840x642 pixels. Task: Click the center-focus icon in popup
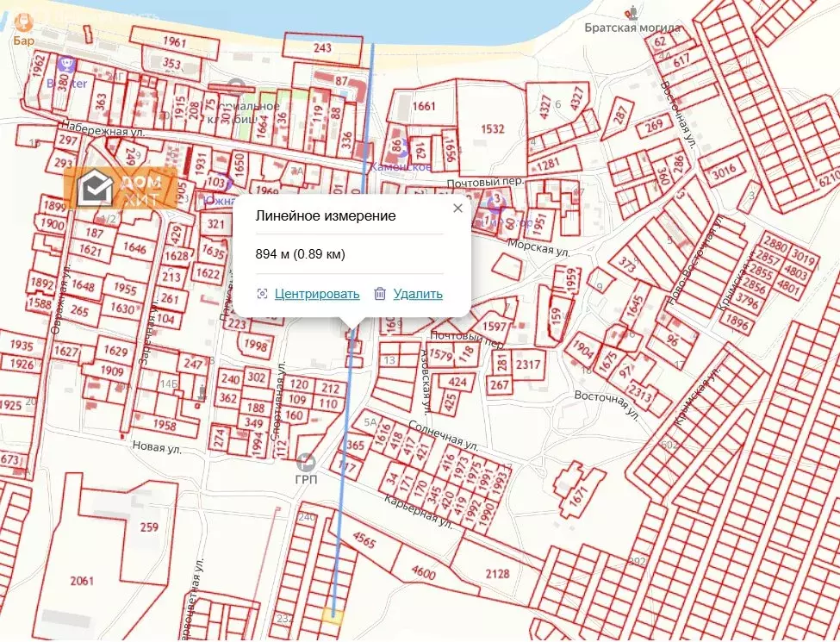click(263, 294)
